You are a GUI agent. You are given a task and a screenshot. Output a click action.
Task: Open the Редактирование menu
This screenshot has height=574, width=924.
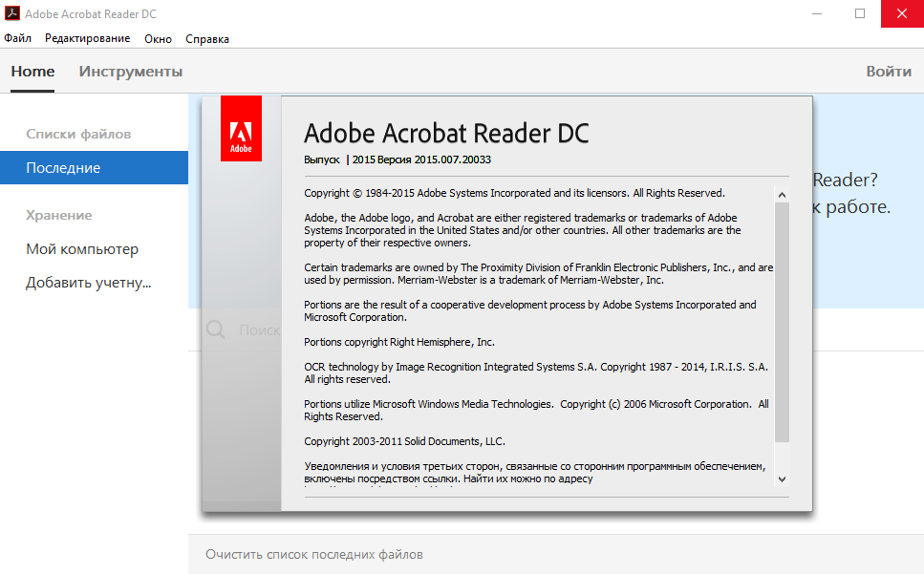pyautogui.click(x=87, y=38)
